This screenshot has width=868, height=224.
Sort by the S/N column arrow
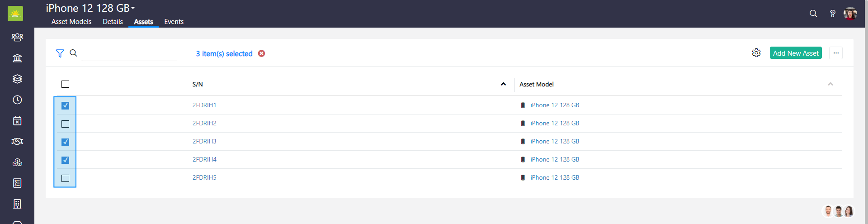[503, 84]
